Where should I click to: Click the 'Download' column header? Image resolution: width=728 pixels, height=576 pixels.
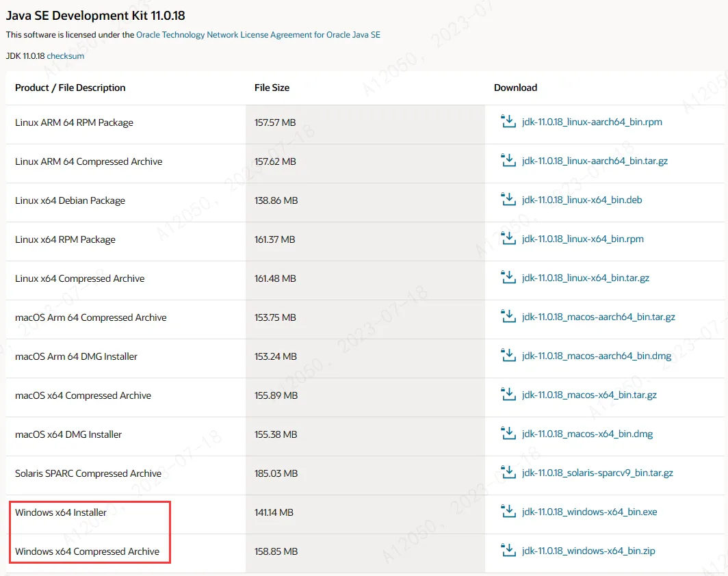pyautogui.click(x=515, y=88)
